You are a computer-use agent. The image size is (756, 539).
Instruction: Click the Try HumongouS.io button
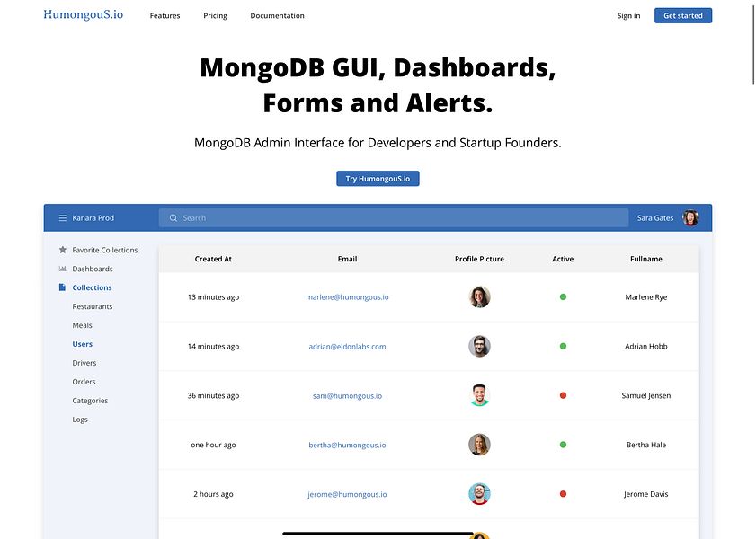click(x=378, y=178)
